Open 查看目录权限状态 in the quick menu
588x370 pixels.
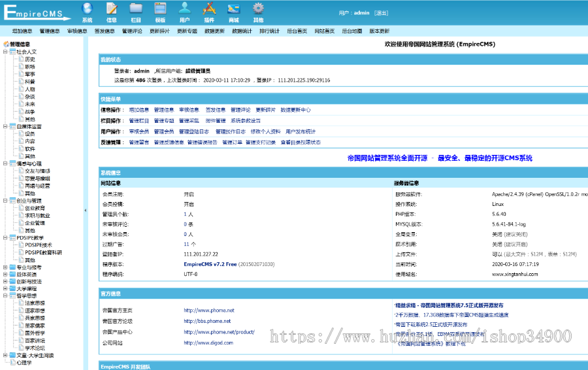(301, 143)
